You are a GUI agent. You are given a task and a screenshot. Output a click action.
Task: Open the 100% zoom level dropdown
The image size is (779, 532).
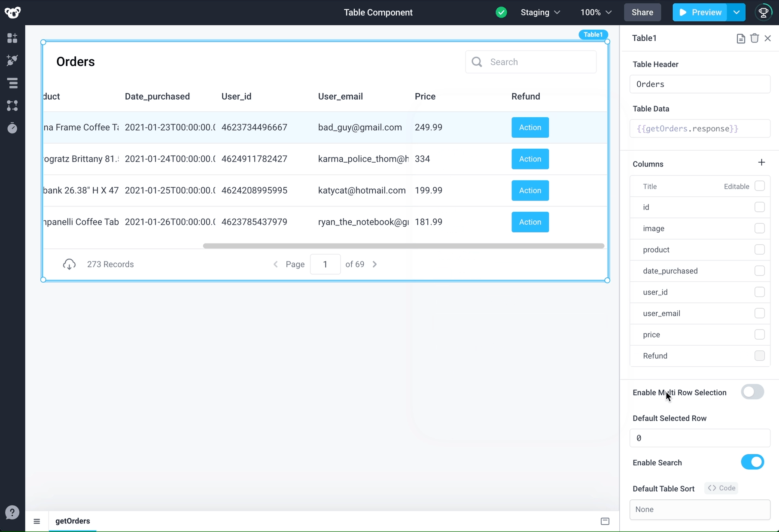pyautogui.click(x=595, y=12)
